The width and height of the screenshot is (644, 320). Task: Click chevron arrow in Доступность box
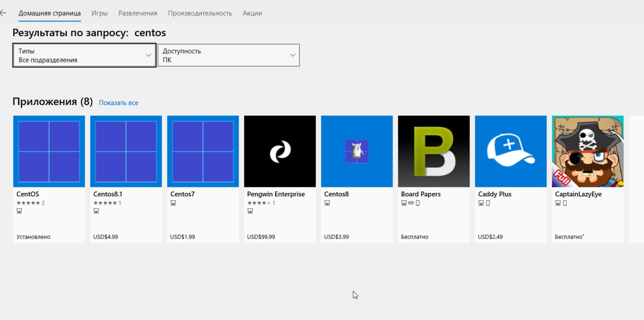coord(292,55)
